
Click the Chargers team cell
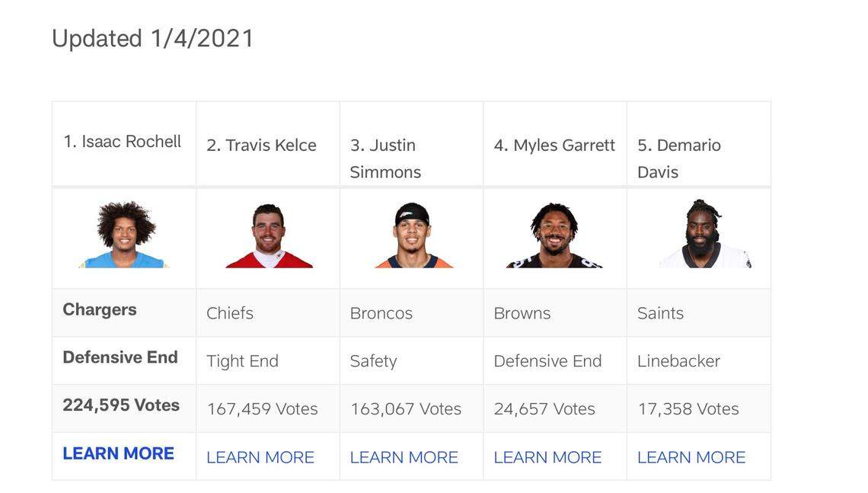(x=100, y=309)
